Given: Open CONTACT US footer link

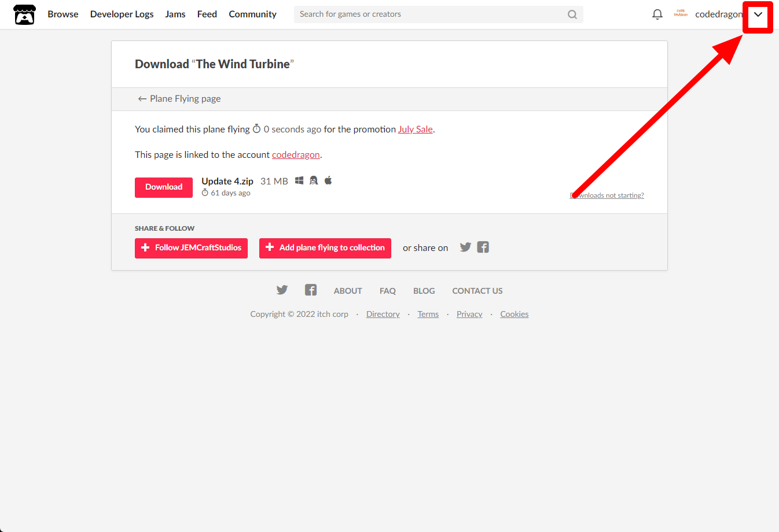Looking at the screenshot, I should pos(477,291).
